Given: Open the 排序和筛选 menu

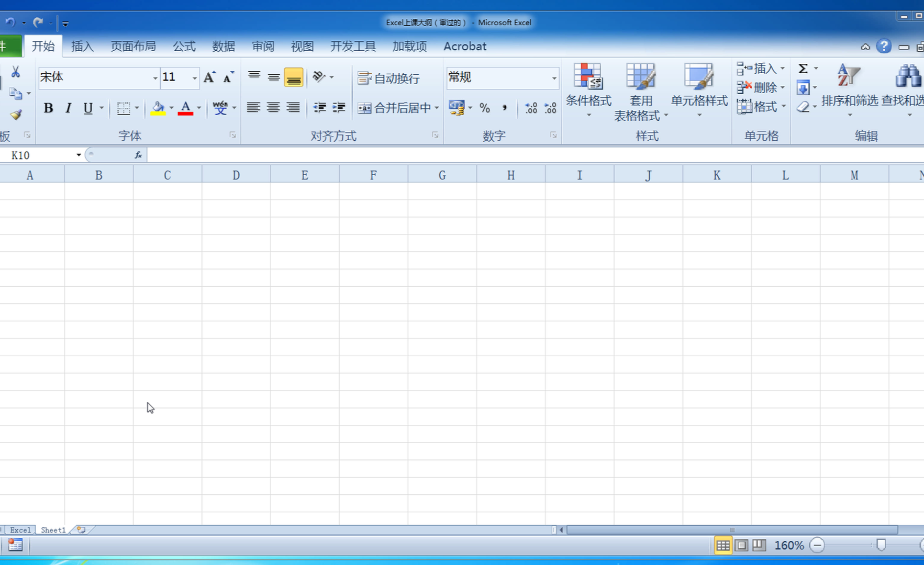Looking at the screenshot, I should point(849,91).
